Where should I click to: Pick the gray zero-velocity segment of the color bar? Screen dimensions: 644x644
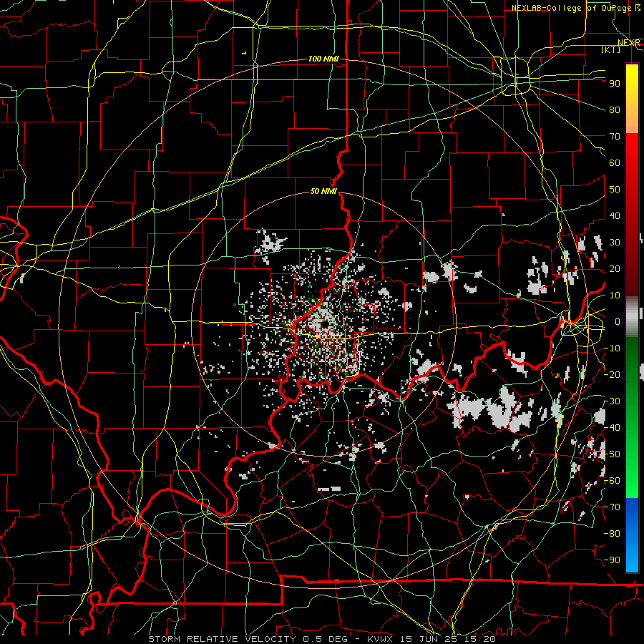pyautogui.click(x=632, y=316)
